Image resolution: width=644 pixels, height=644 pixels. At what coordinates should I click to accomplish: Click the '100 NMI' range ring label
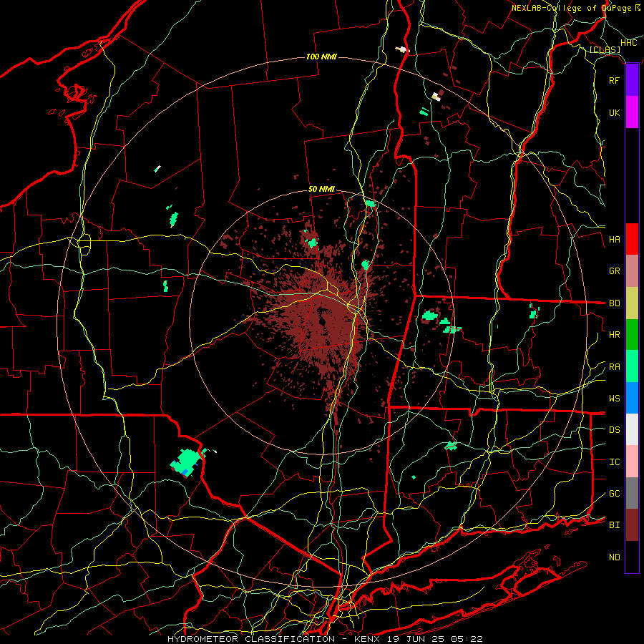click(x=321, y=57)
